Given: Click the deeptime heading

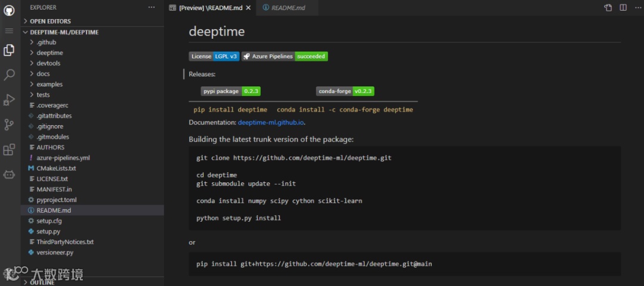Looking at the screenshot, I should pos(217,32).
